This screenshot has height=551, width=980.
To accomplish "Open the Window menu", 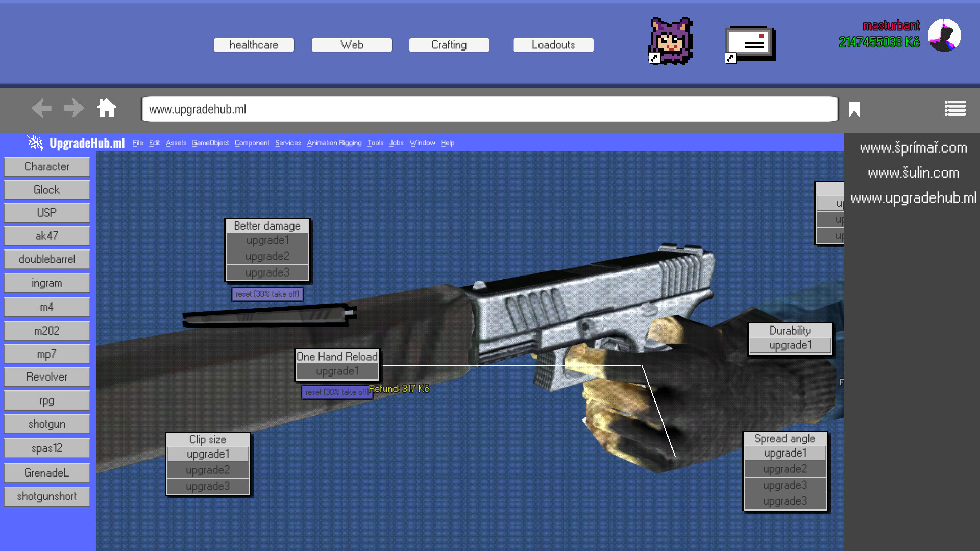I will (x=422, y=143).
